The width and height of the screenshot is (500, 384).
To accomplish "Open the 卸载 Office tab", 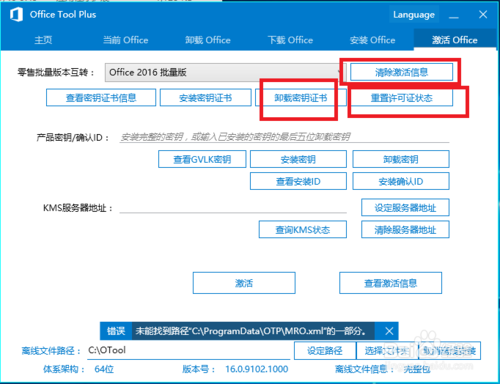I will coord(208,40).
